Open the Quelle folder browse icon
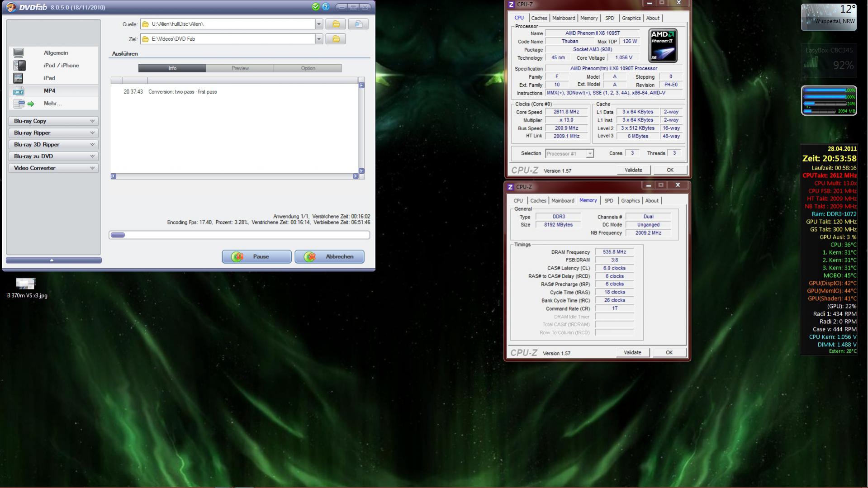This screenshot has height=488, width=868. (x=336, y=24)
